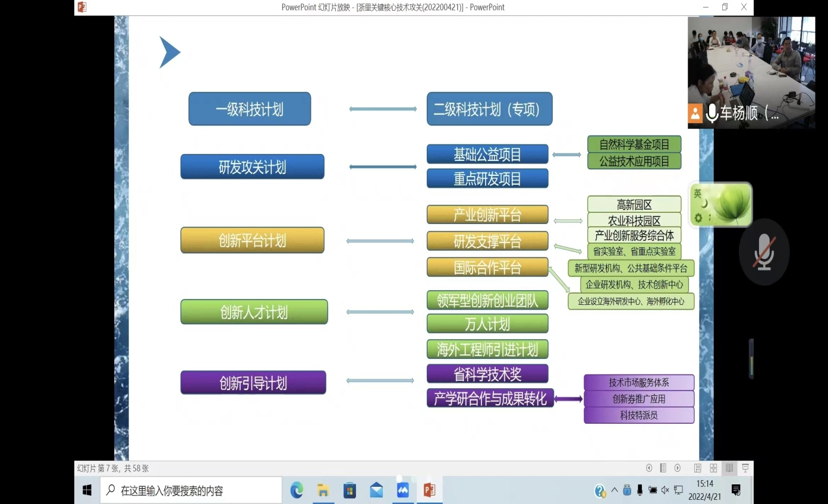
Task: Unmute the round crossed-out microphone button
Action: pyautogui.click(x=764, y=252)
